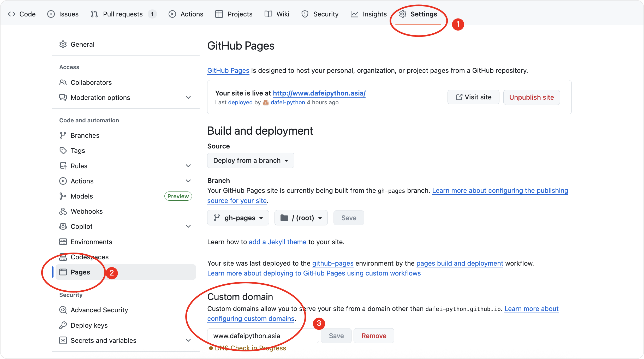Expand Secrets and variables chevron

coord(188,340)
